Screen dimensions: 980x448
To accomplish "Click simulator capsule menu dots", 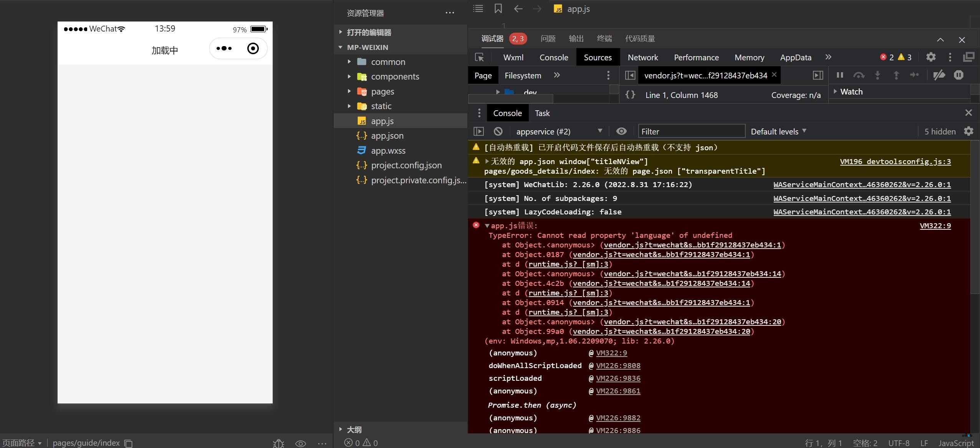I will coord(224,48).
